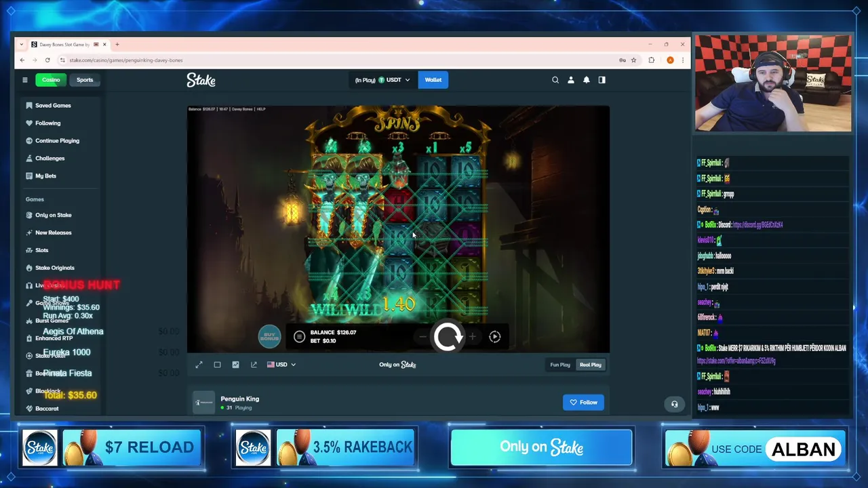Viewport: 868px width, 488px height.
Task: Switch to Real Play mode
Action: (590, 365)
